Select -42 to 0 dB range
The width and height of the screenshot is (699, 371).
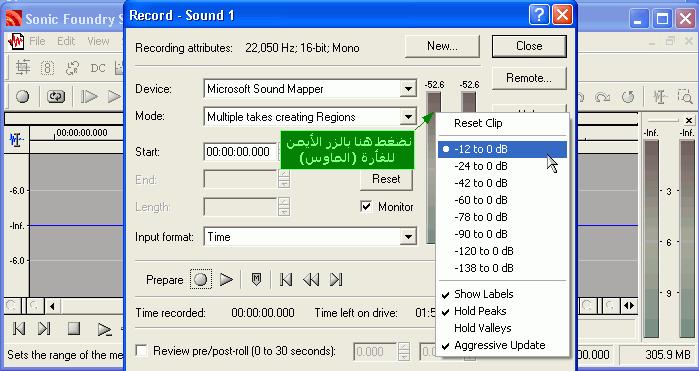coord(502,183)
